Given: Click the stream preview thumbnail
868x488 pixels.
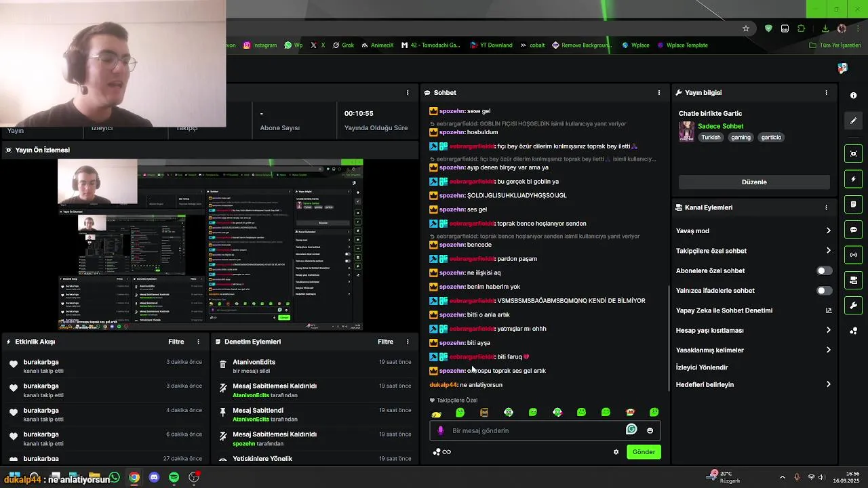Looking at the screenshot, I should coord(210,245).
